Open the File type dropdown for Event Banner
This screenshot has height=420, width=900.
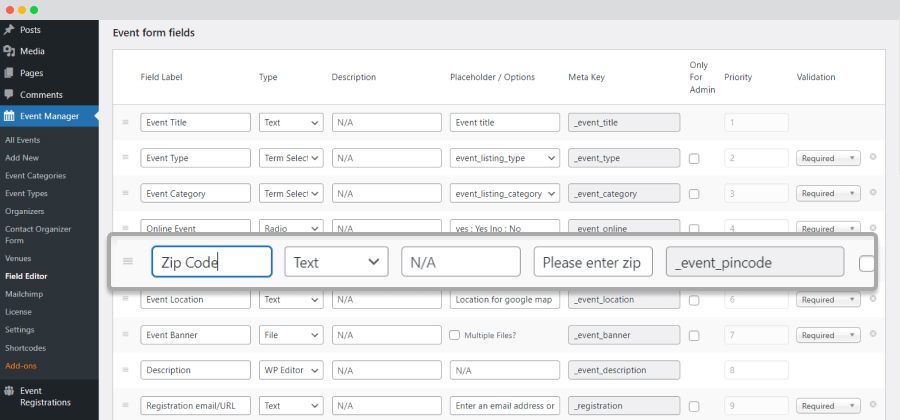291,335
